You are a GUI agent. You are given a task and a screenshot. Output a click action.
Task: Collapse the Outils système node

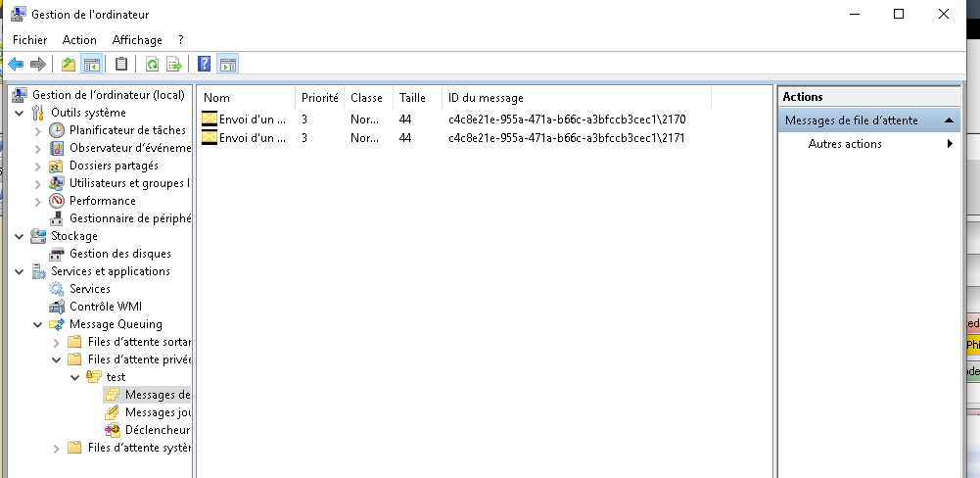(x=20, y=113)
